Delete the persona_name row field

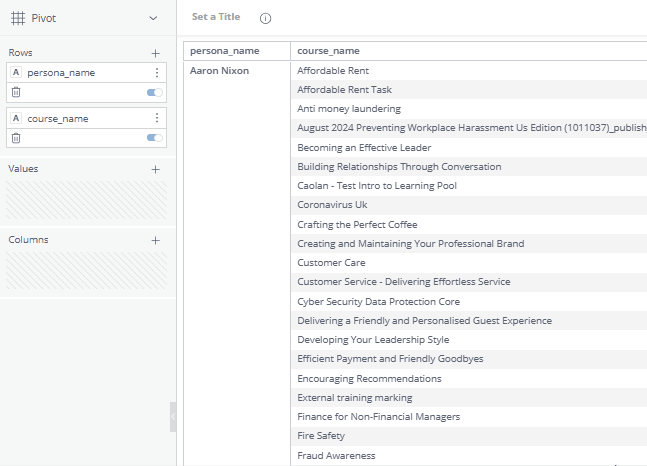point(16,92)
